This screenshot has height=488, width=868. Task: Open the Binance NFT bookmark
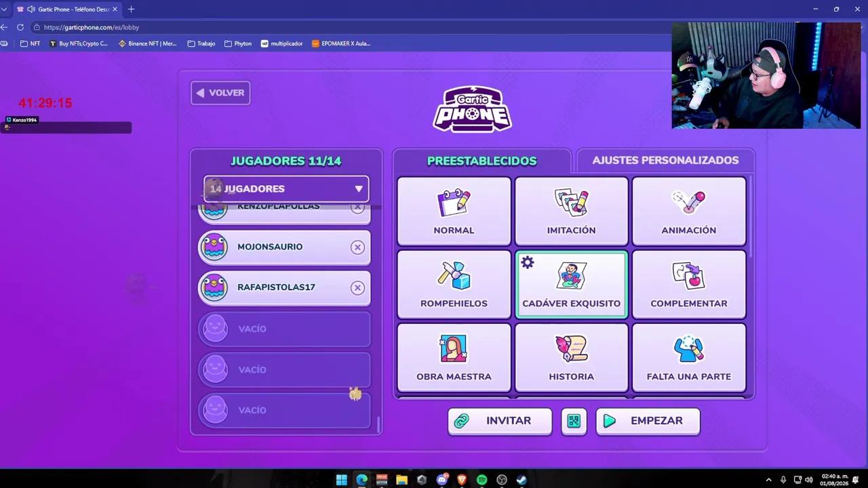pyautogui.click(x=147, y=43)
